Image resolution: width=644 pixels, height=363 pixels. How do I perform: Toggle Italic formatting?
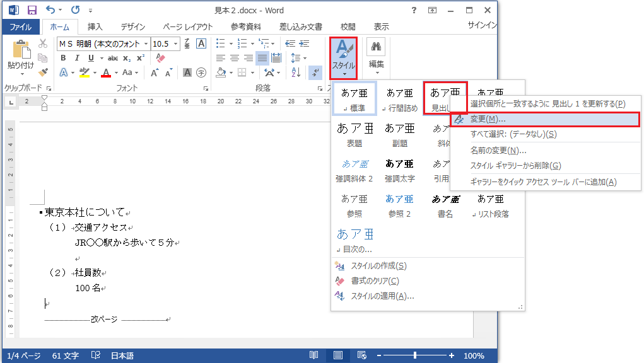point(77,58)
